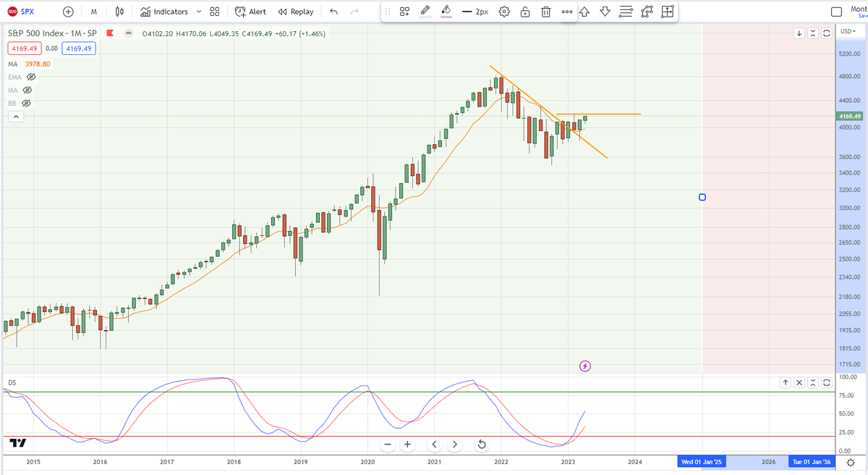Click the compare or add symbol plus icon
The width and height of the screenshot is (868, 475).
pos(68,12)
